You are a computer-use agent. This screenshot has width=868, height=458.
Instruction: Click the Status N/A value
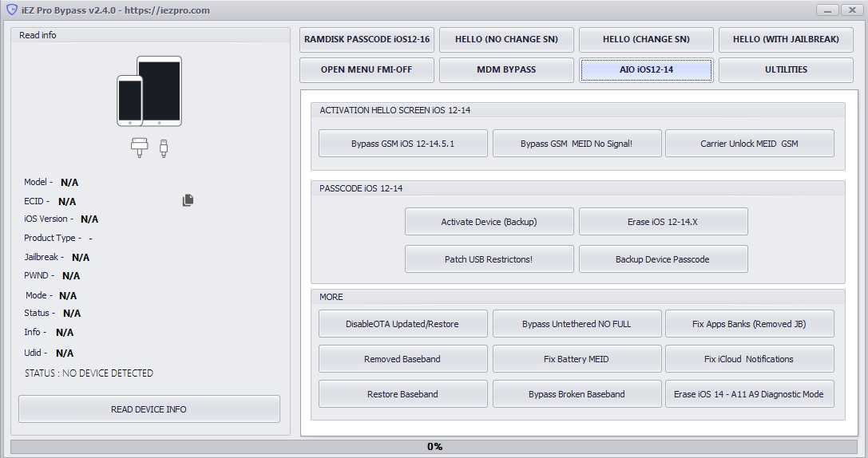point(71,313)
